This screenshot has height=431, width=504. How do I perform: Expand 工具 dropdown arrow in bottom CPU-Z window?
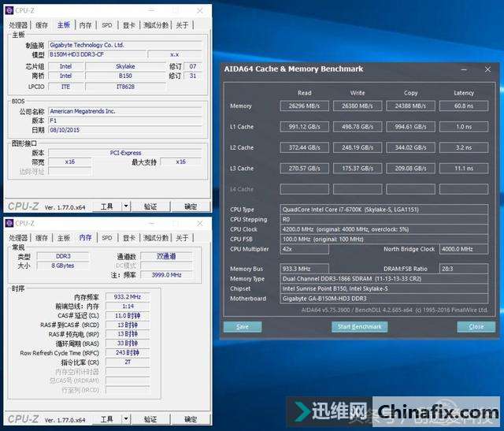[126, 419]
